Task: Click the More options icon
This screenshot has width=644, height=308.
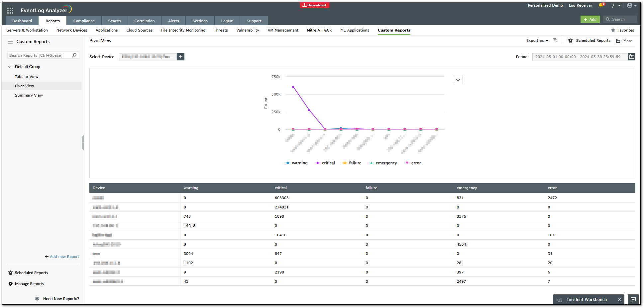Action: click(618, 41)
